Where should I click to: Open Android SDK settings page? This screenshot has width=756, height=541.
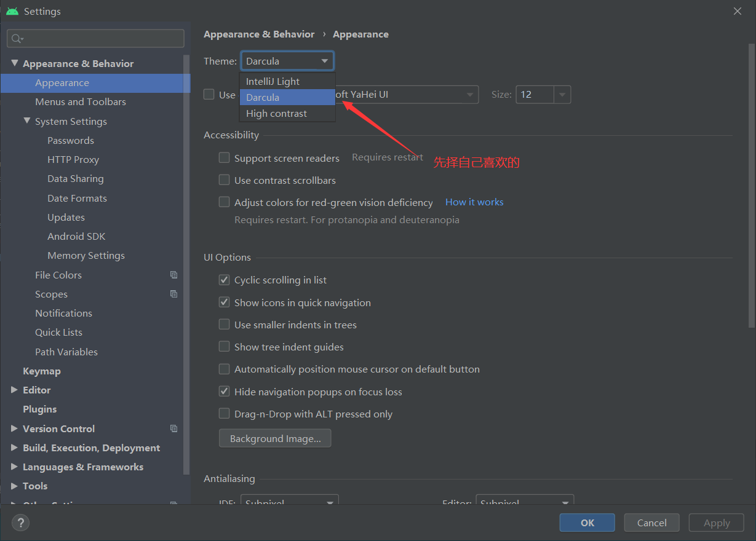(x=76, y=236)
